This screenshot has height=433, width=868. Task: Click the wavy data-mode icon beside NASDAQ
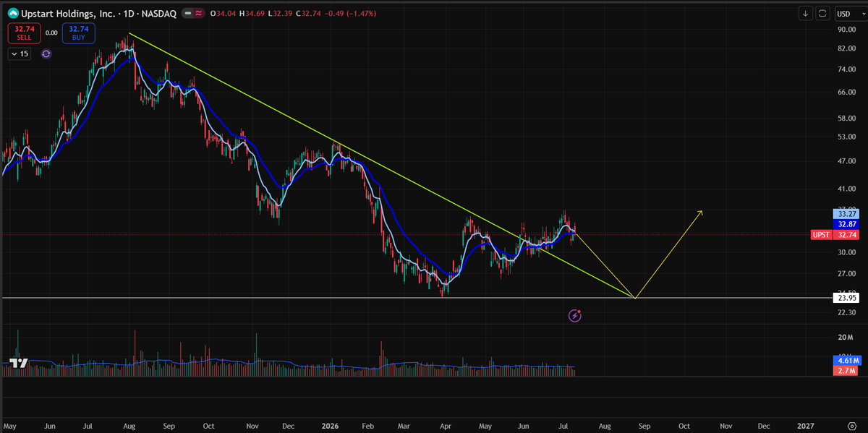pos(199,13)
